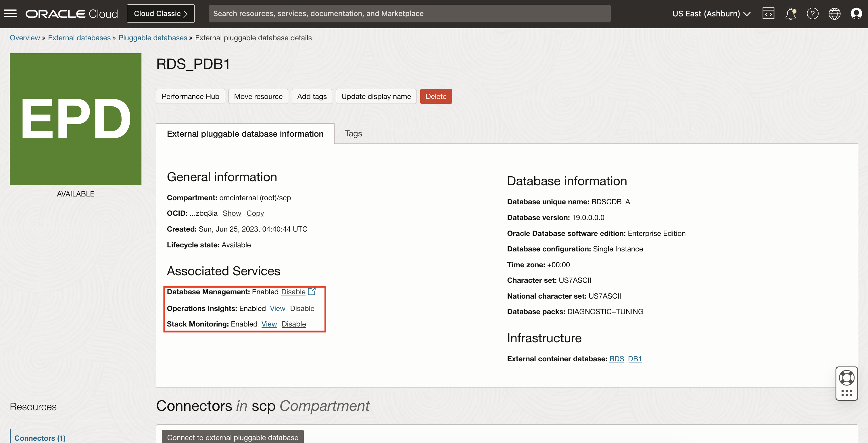Delete the pluggable database
Image resolution: width=868 pixels, height=443 pixels.
(436, 96)
